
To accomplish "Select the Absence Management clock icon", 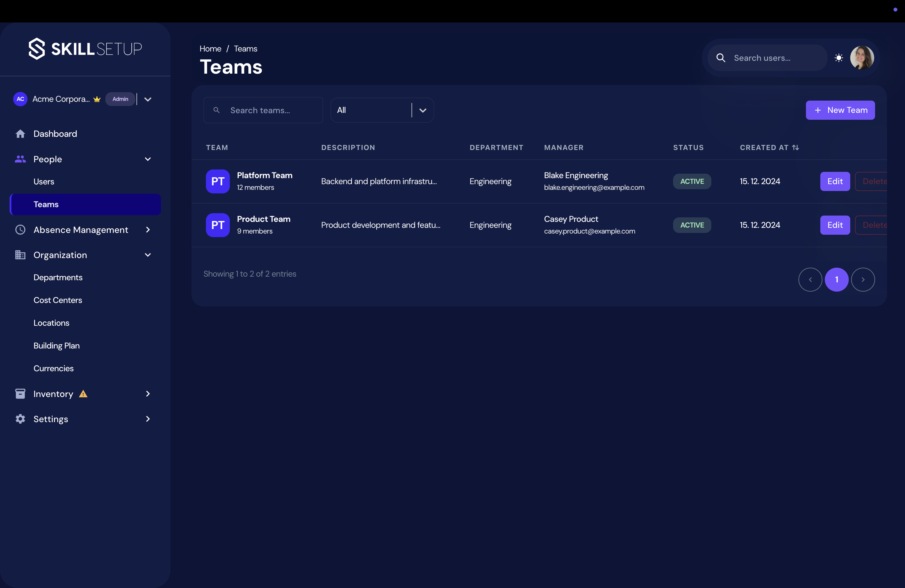I will [x=20, y=229].
